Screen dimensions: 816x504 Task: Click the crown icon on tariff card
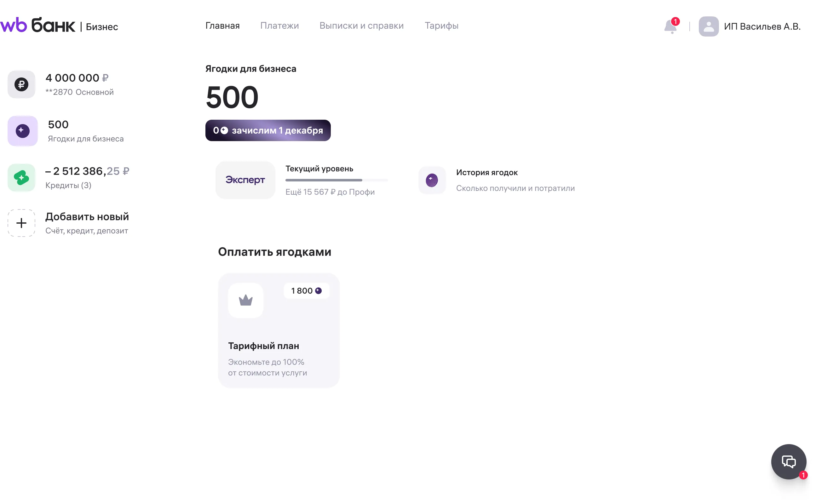click(246, 300)
